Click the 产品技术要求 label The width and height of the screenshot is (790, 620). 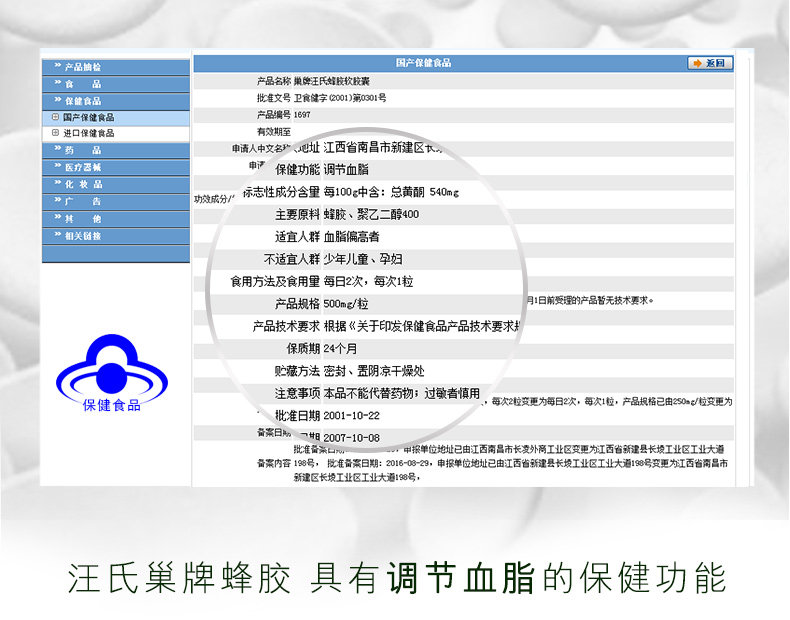[286, 326]
